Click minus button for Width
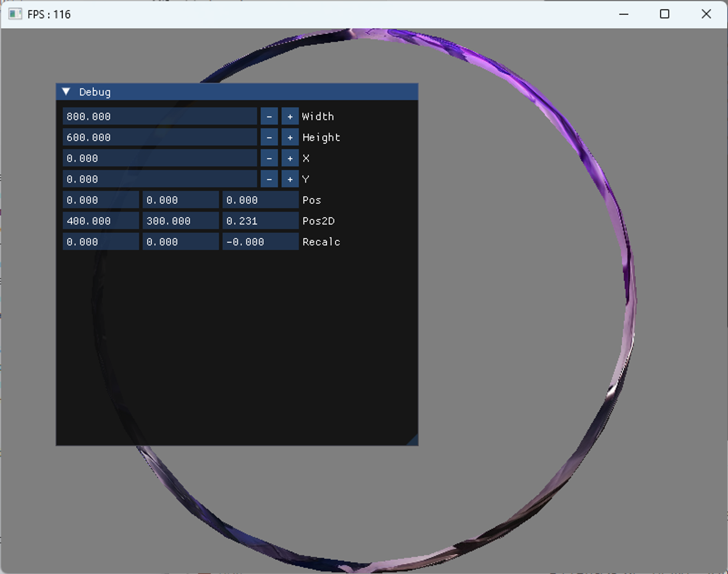The width and height of the screenshot is (728, 574). point(269,117)
